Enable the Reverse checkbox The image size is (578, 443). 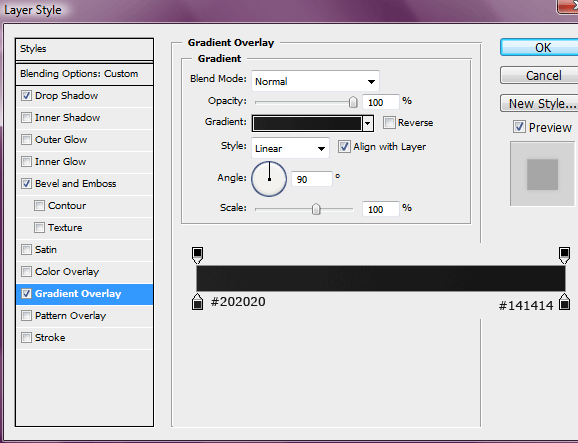pos(389,122)
